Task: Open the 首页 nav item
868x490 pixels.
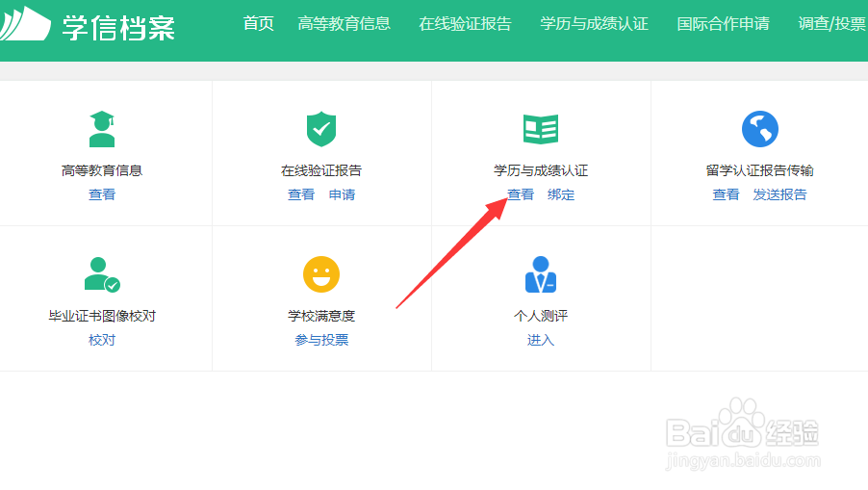Action: [x=259, y=24]
